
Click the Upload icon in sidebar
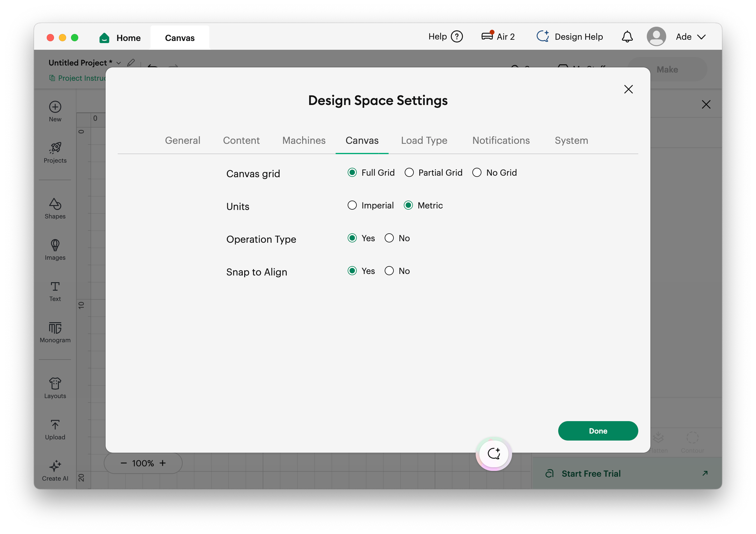point(55,425)
